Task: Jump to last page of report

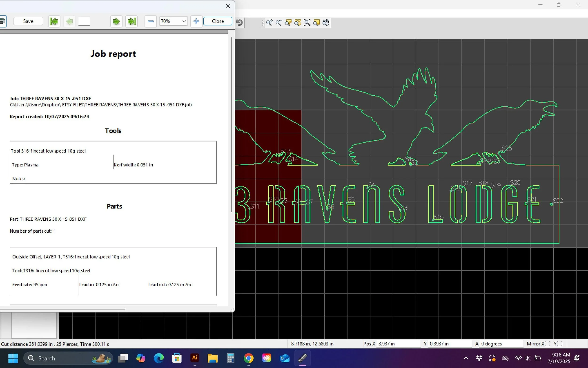Action: (x=132, y=21)
